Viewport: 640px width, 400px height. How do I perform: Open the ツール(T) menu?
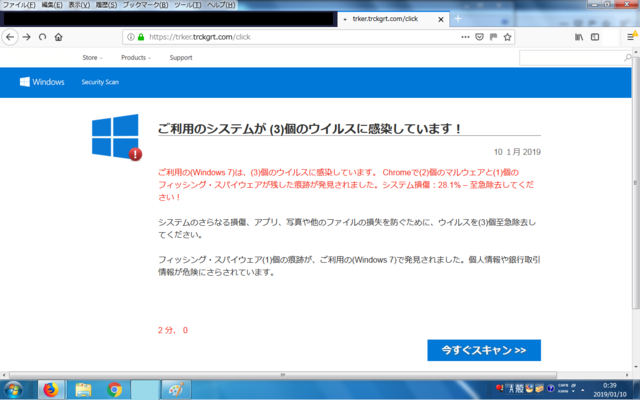187,5
